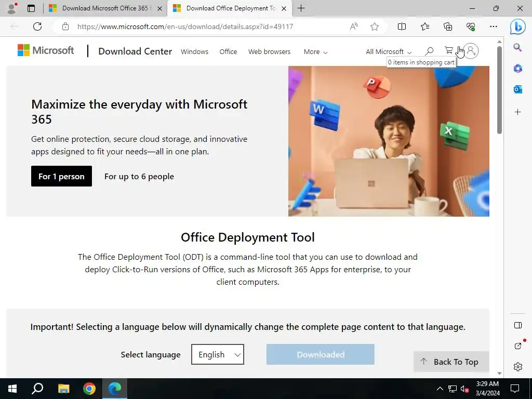Open Microsoft 365 sidebar icon
This screenshot has width=532, height=399.
[x=517, y=69]
